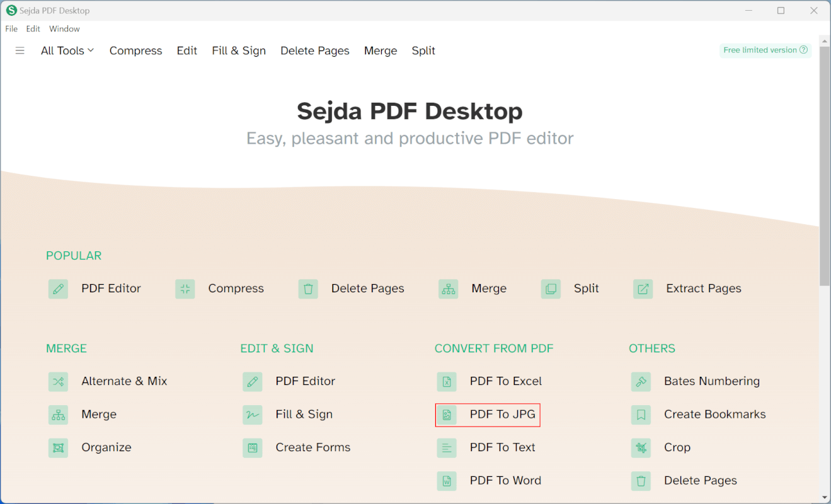Screen dimensions: 831x504
Task: Click the help icon beside Free limited version
Action: coord(803,50)
